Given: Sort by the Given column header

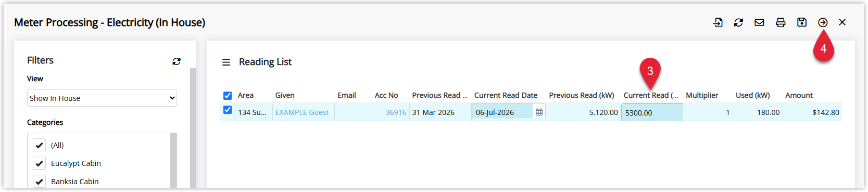Looking at the screenshot, I should pyautogui.click(x=285, y=95).
